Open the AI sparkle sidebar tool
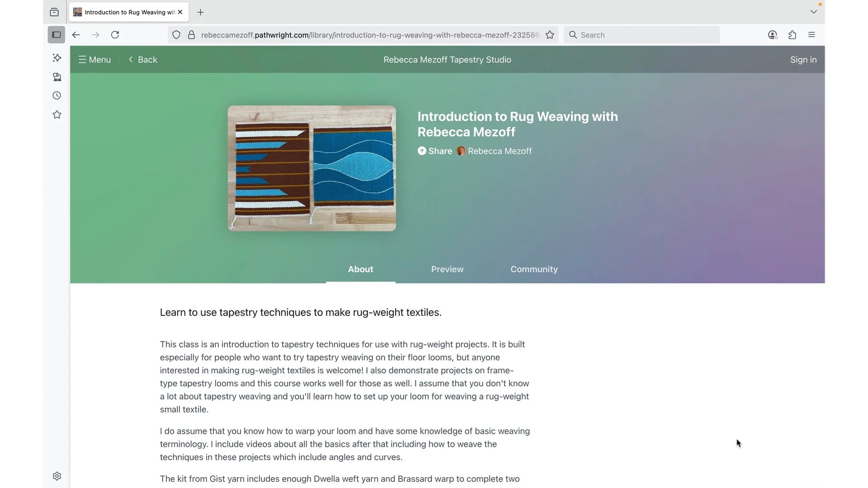 [57, 58]
